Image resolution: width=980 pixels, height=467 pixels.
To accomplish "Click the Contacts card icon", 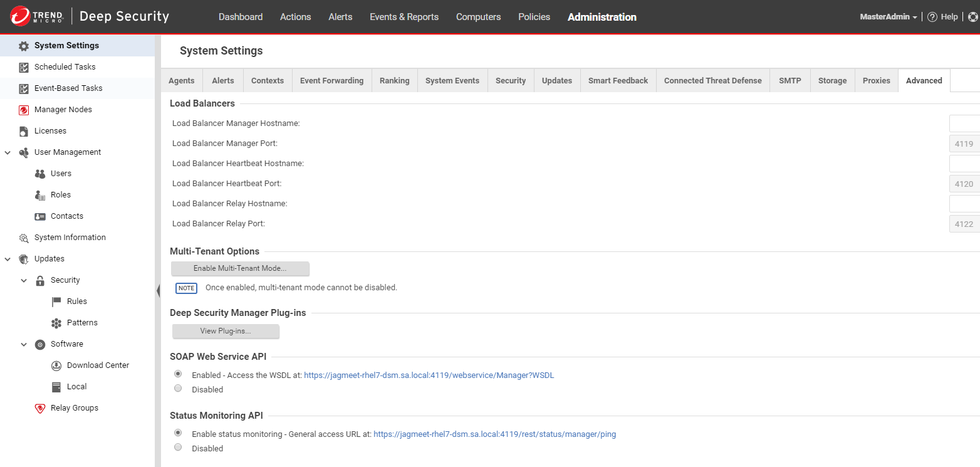I will coord(40,216).
